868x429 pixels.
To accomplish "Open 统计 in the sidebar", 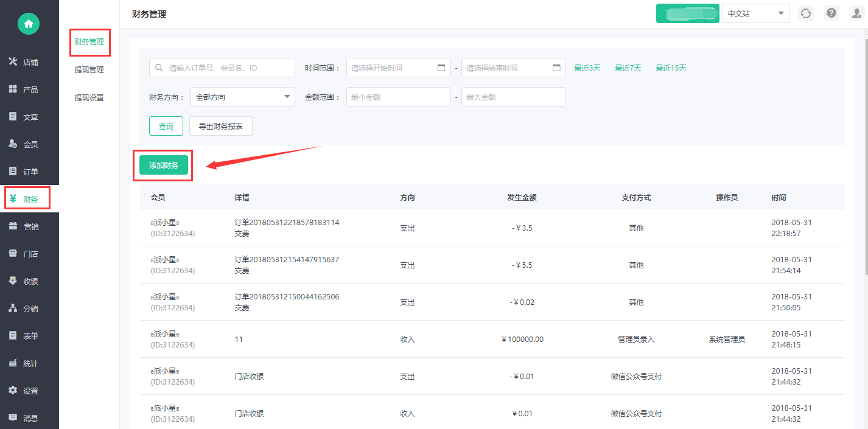I will [29, 363].
